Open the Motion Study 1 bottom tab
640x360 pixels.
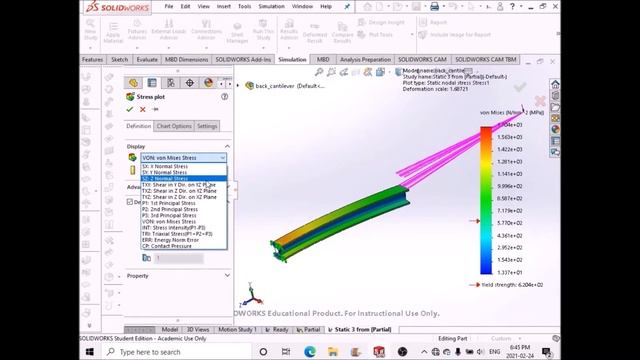[238, 329]
